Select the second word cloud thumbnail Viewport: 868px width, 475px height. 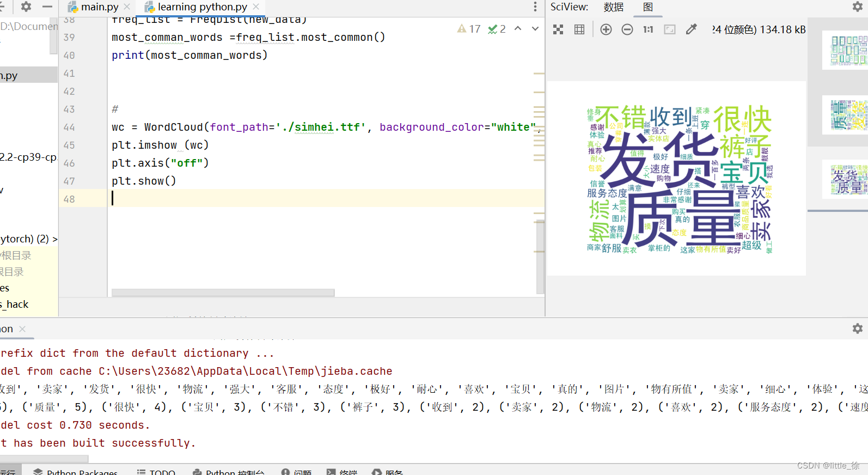[x=846, y=115]
